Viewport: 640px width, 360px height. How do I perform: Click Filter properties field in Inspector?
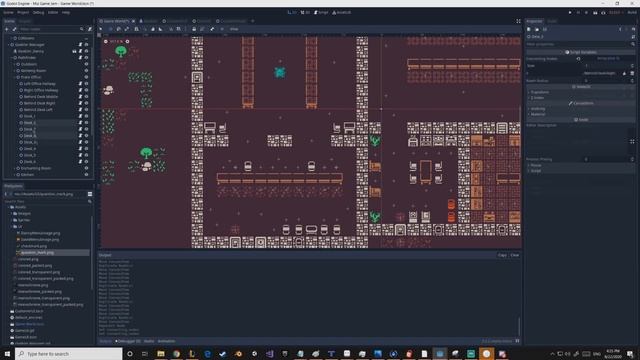point(580,44)
